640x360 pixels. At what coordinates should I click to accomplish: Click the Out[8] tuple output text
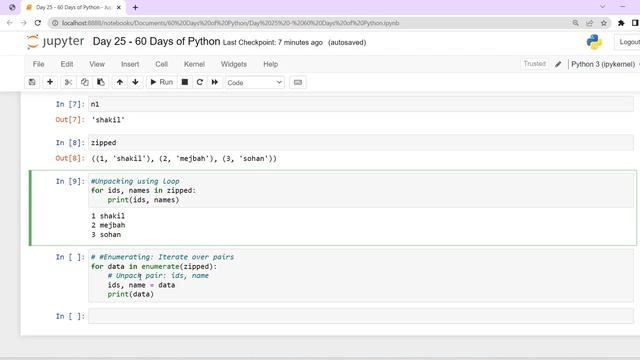(184, 158)
